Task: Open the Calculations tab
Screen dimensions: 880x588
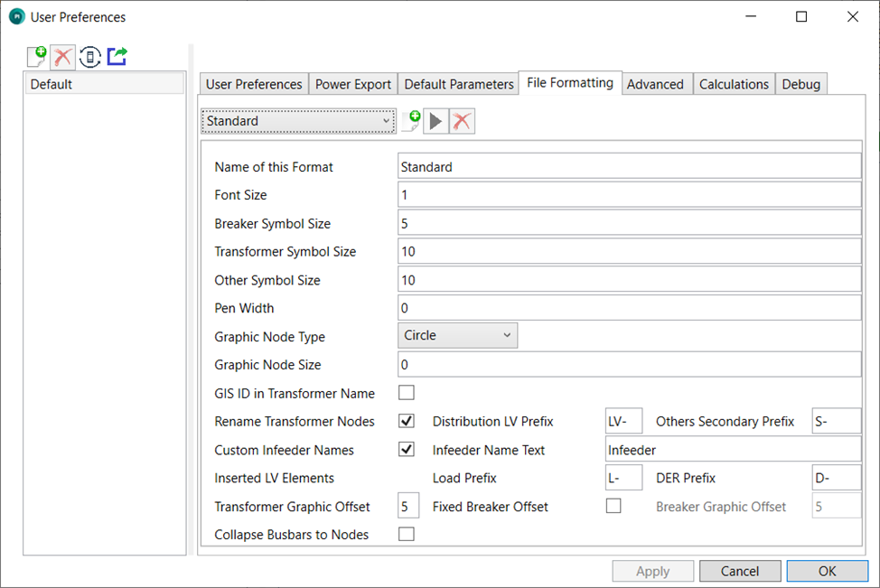Action: pos(734,84)
